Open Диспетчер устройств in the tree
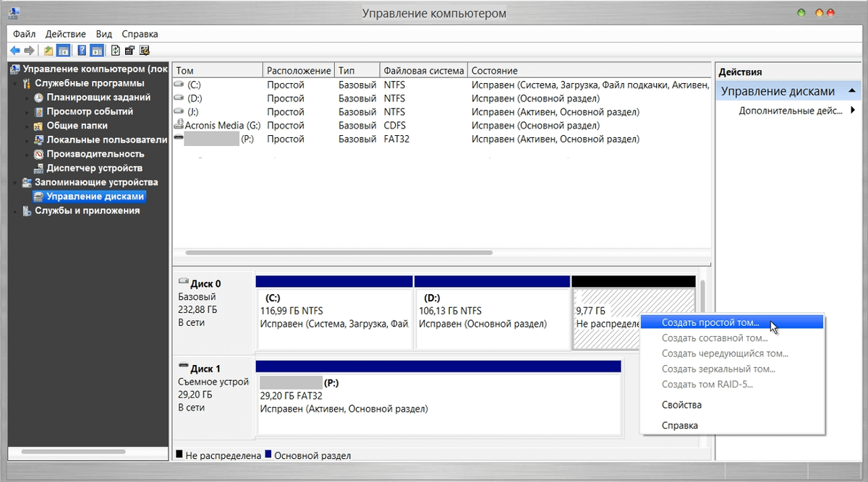This screenshot has height=482, width=868. 94,168
